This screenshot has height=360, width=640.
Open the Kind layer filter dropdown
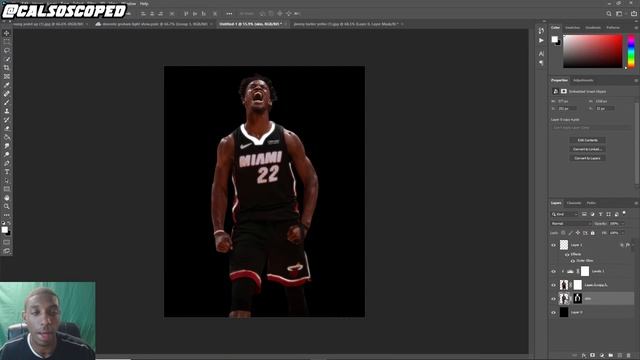pos(565,214)
